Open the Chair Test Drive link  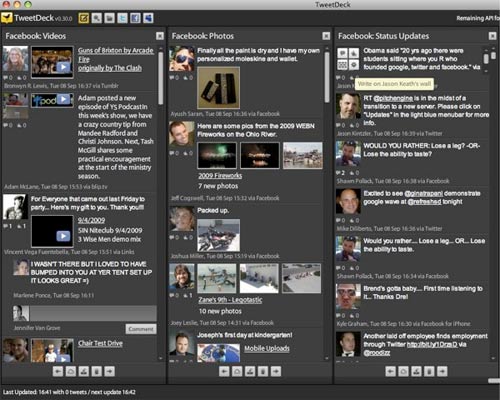click(100, 343)
